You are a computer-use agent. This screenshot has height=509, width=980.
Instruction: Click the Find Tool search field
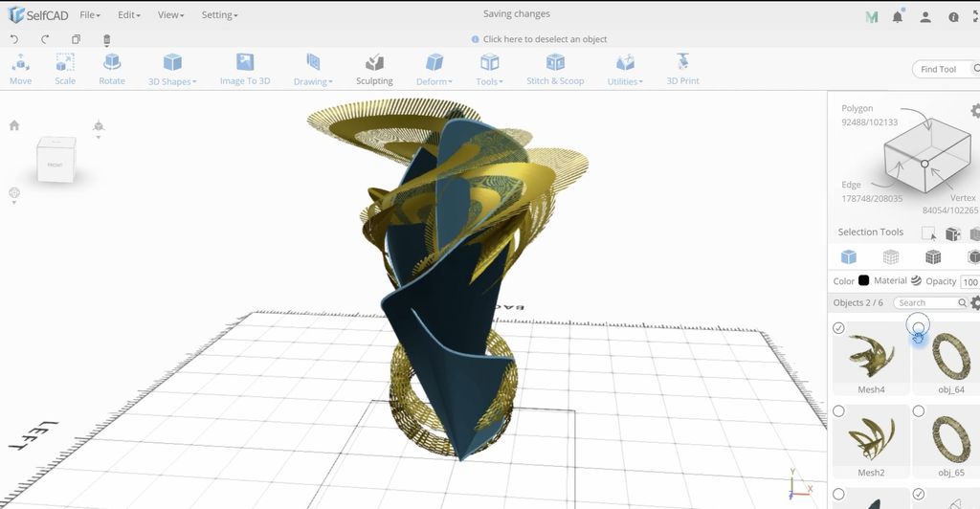(946, 69)
